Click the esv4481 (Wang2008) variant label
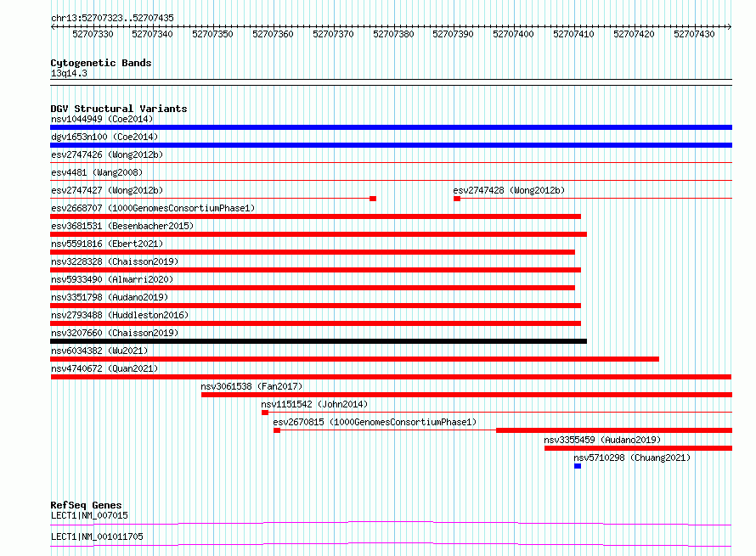The image size is (756, 556). click(x=97, y=172)
